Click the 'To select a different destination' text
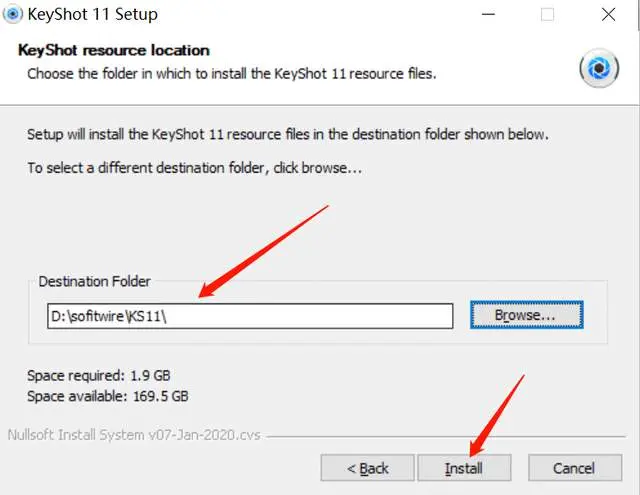This screenshot has height=495, width=640. 194,168
